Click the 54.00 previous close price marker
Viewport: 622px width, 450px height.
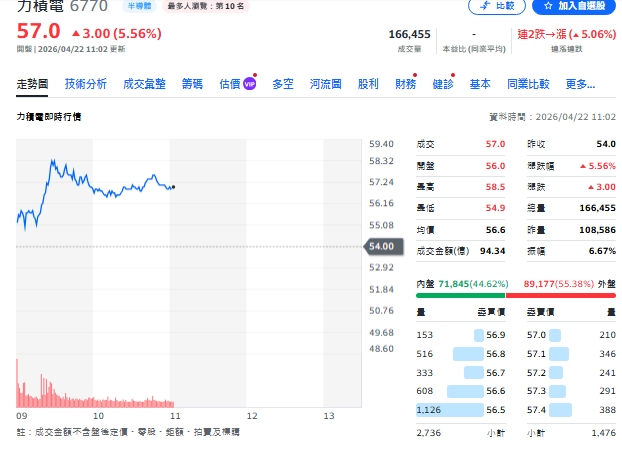coord(383,246)
